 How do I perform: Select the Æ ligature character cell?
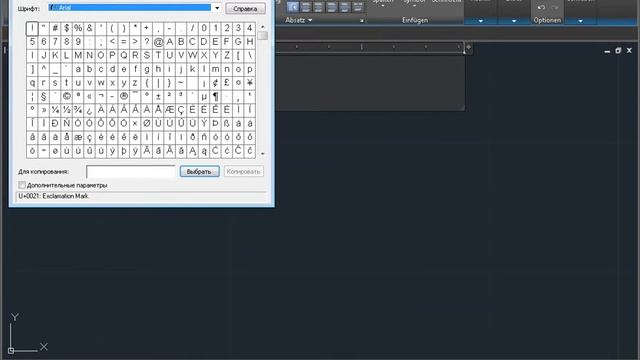coord(170,110)
